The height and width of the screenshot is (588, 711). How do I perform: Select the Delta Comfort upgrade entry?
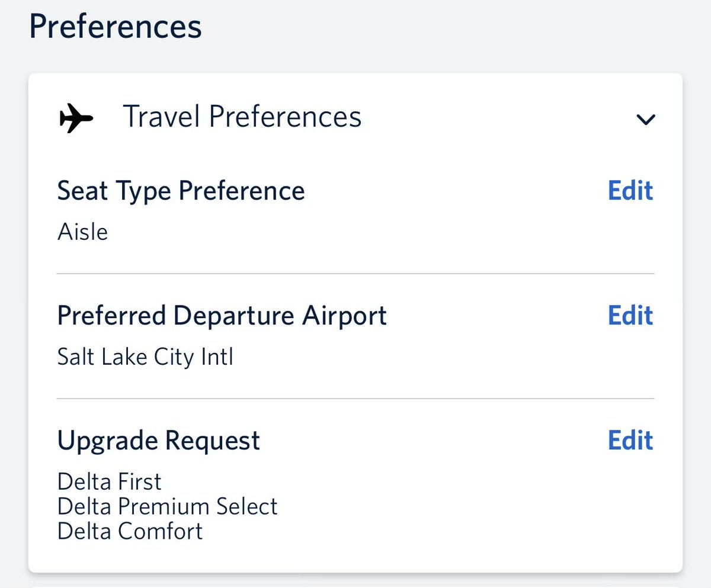tap(130, 531)
